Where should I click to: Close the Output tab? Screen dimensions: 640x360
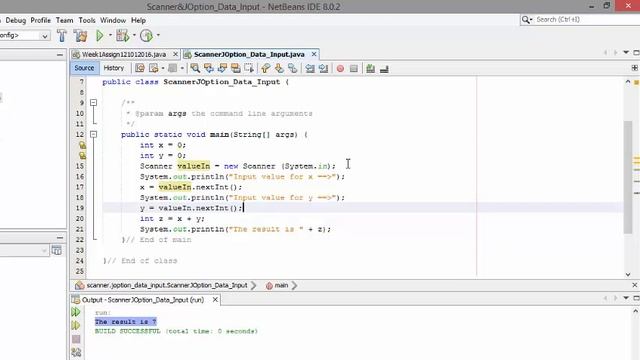point(215,300)
